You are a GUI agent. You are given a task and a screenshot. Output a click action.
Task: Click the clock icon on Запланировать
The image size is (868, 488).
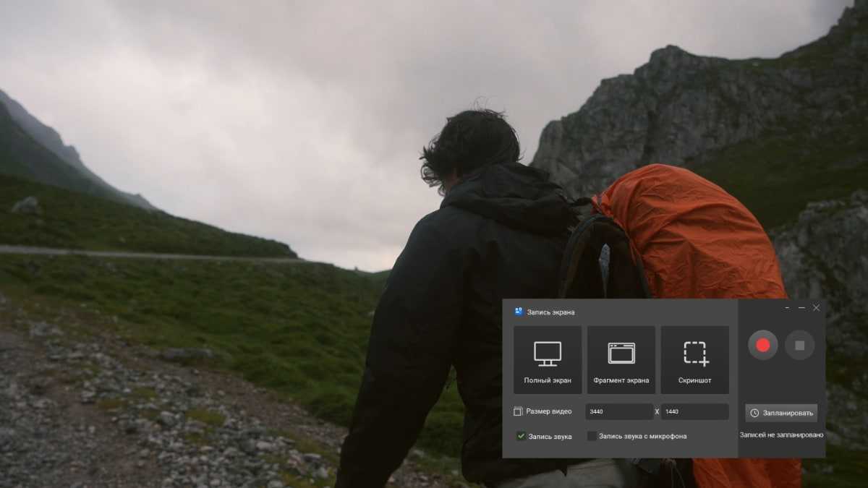point(755,413)
